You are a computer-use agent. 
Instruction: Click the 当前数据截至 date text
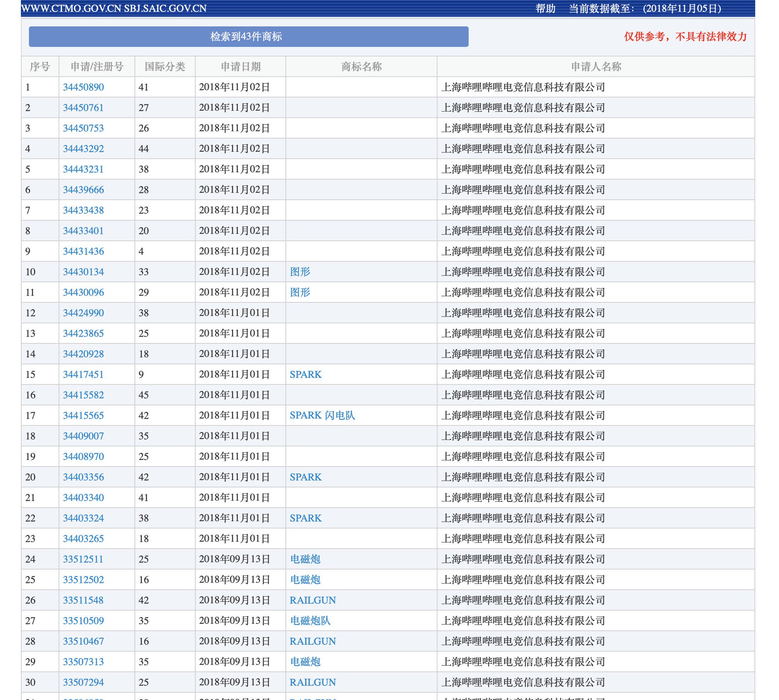pos(645,8)
